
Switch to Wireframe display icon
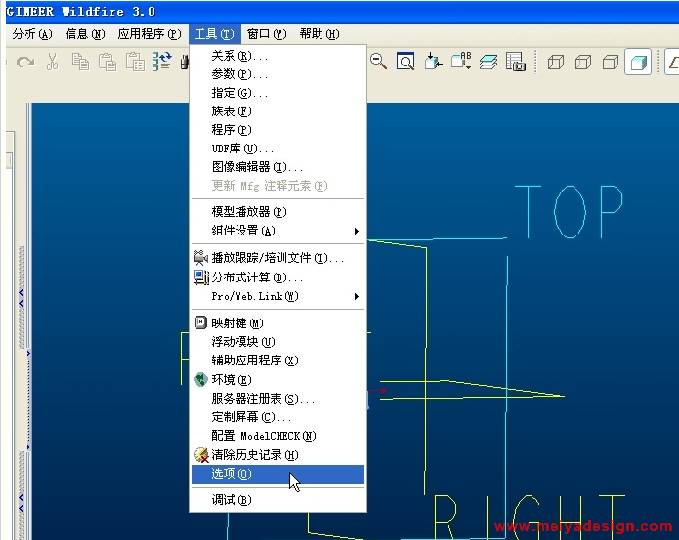click(x=556, y=62)
